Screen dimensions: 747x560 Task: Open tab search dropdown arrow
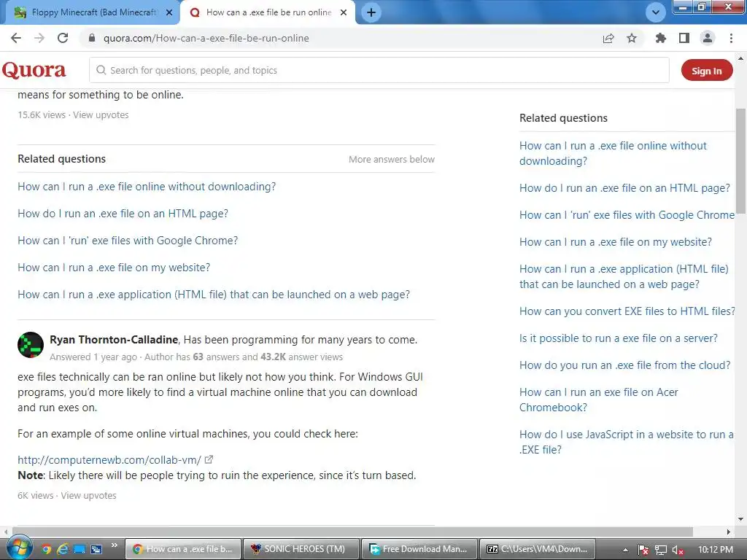tap(656, 12)
